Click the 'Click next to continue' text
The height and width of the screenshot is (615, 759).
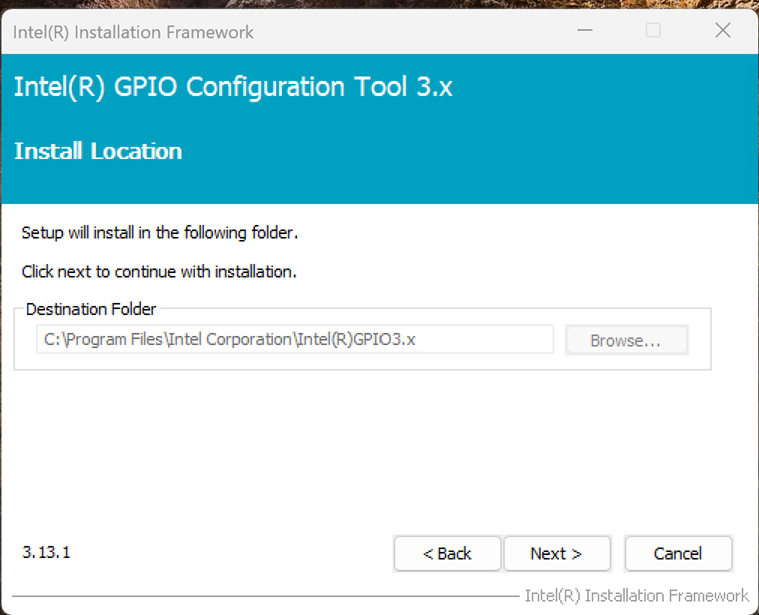click(x=159, y=271)
